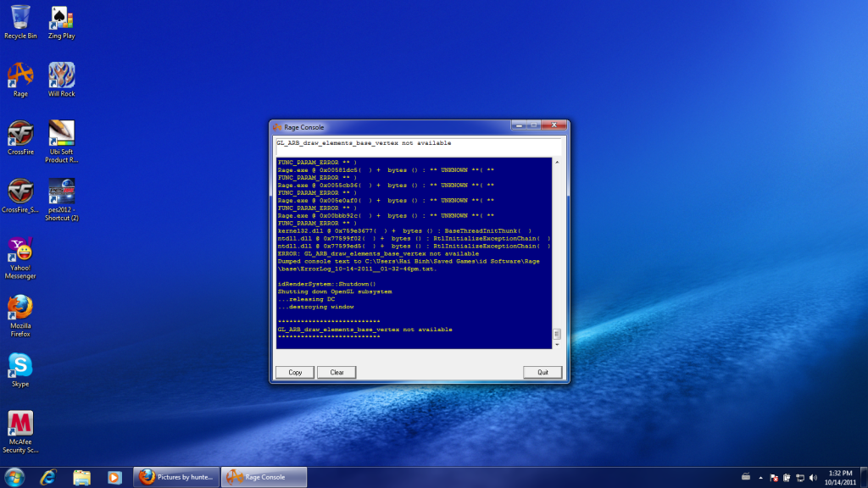Select the CrossFire desktop shortcut
Viewport: 868px width, 488px height.
(x=20, y=138)
